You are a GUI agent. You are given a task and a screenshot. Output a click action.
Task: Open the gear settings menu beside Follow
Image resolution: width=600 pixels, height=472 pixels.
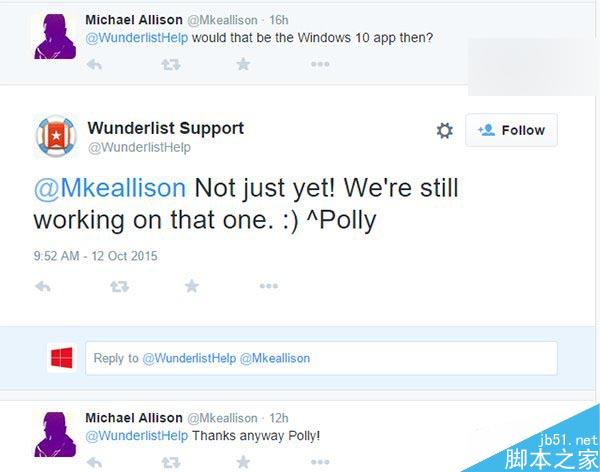[445, 131]
